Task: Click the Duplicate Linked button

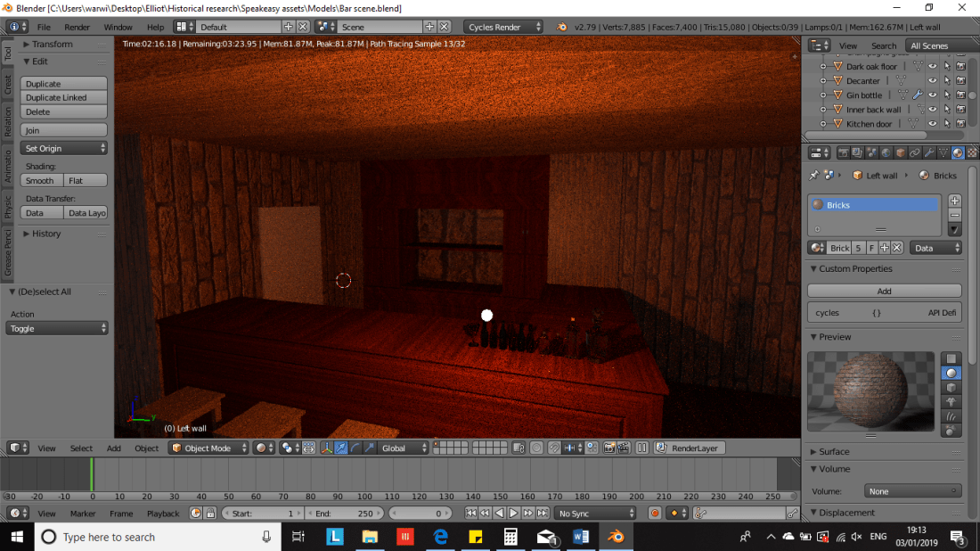Action: pyautogui.click(x=64, y=98)
